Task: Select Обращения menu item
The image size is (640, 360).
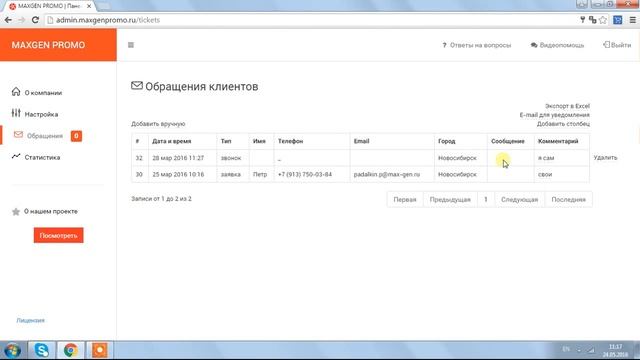Action: (45, 136)
